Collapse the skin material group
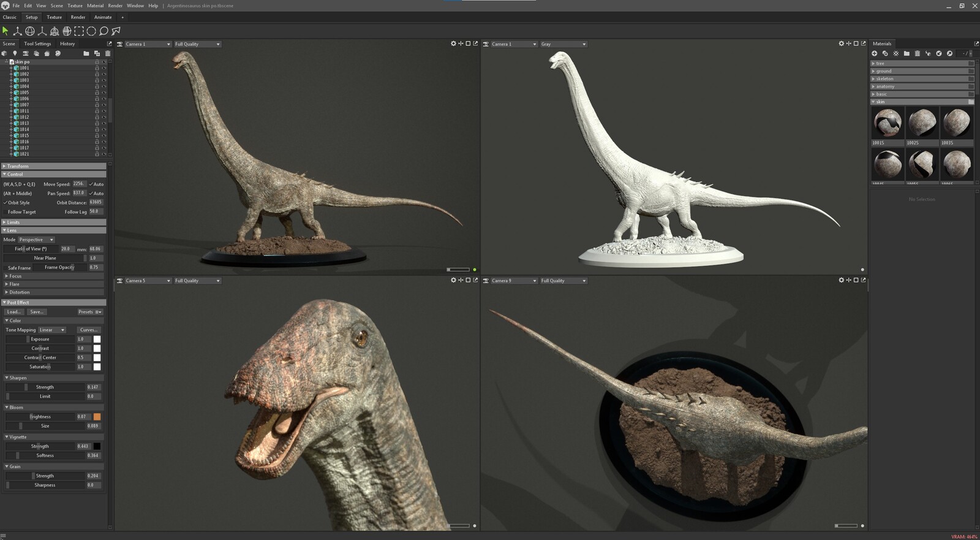This screenshot has width=980, height=540. (x=922, y=102)
